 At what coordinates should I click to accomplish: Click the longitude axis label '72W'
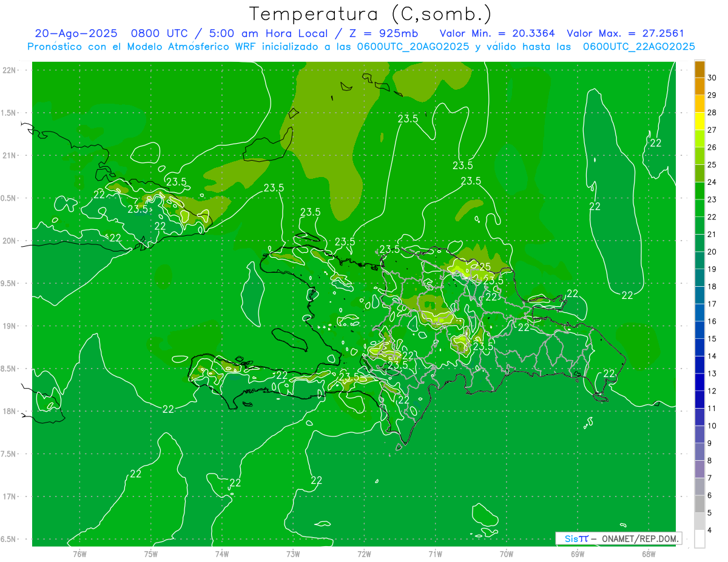tap(364, 554)
